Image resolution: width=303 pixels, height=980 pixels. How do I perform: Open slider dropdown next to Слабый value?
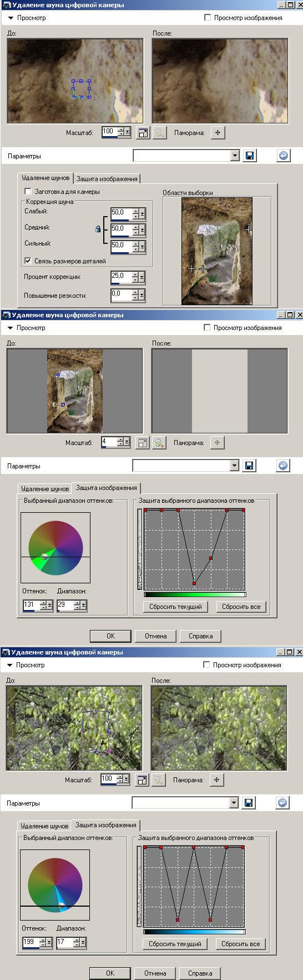[x=142, y=213]
